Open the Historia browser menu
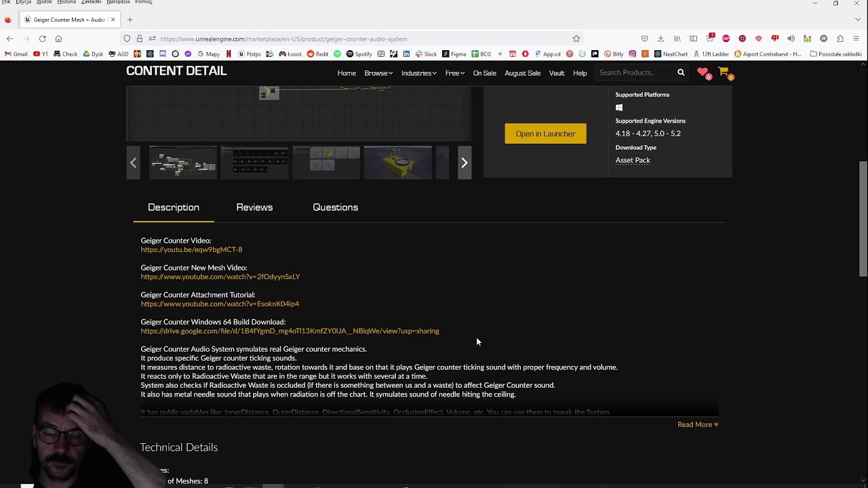 tap(66, 2)
